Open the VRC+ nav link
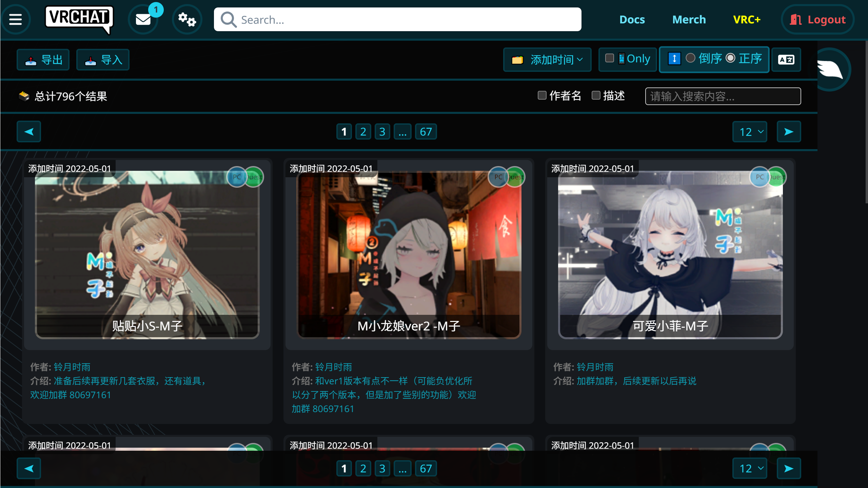The width and height of the screenshot is (868, 488). tap(747, 20)
